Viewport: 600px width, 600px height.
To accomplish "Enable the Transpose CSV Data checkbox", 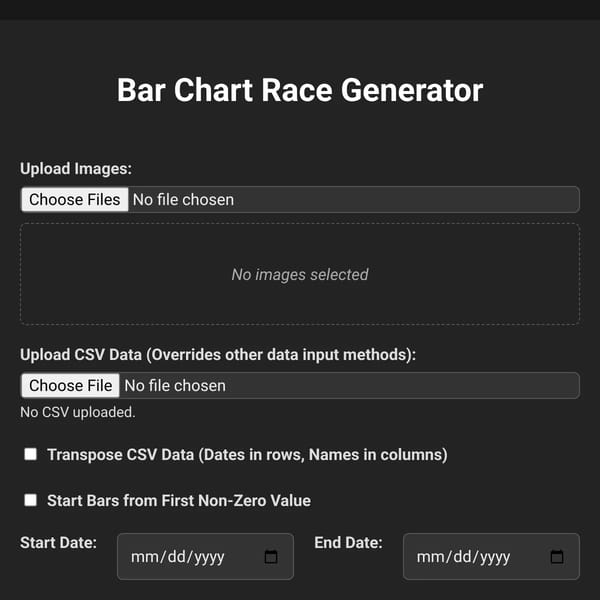I will point(31,454).
